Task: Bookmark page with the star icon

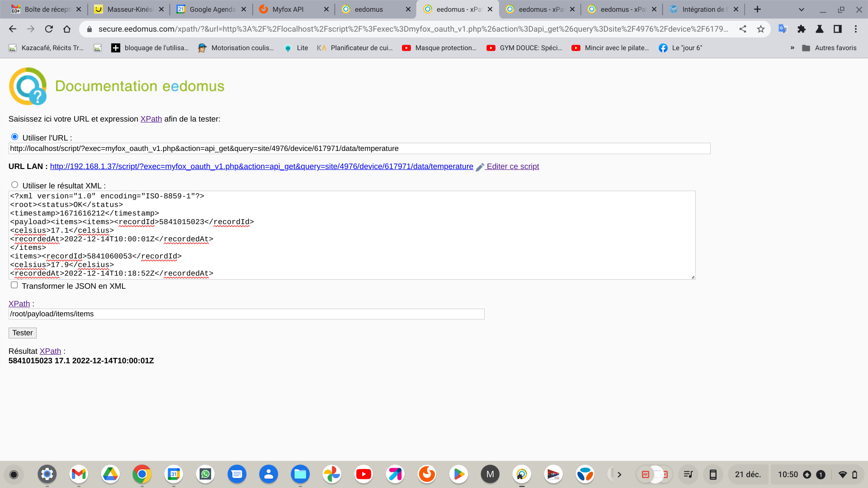Action: point(761,29)
